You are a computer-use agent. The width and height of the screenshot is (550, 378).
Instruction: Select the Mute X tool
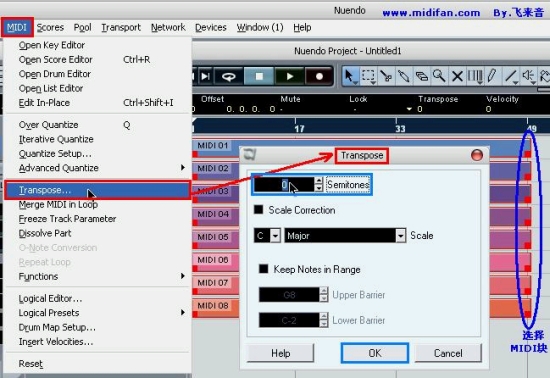pos(457,76)
